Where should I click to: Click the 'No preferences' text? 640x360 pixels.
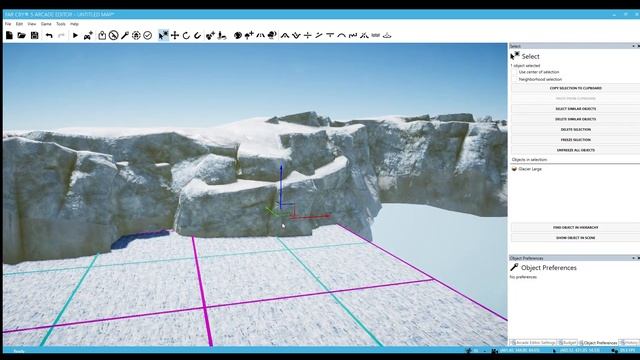click(523, 277)
